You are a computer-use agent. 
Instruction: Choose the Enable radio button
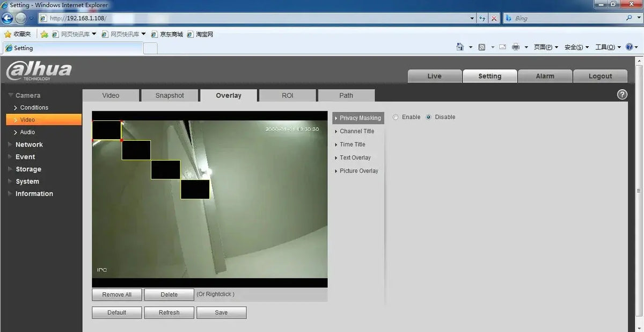click(x=396, y=117)
